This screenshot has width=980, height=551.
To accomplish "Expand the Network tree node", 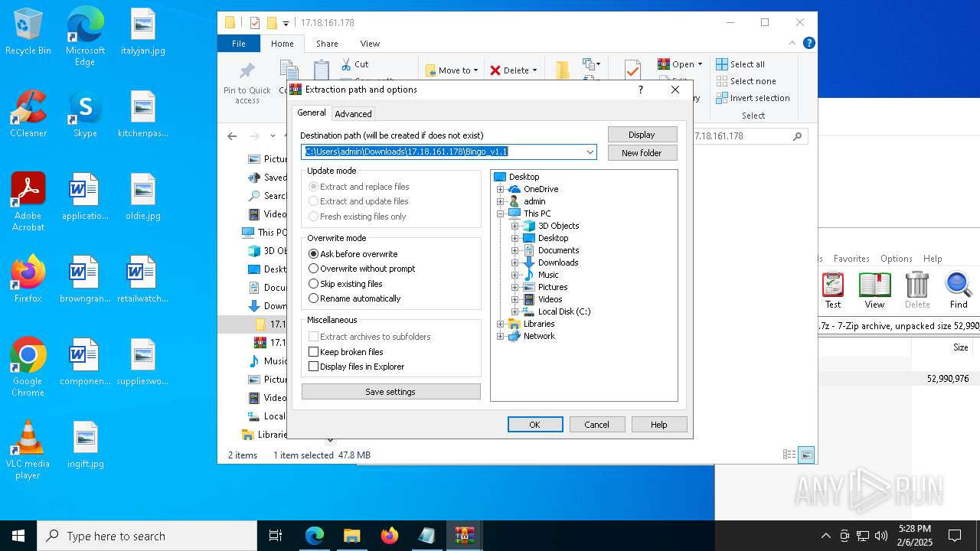I will pyautogui.click(x=501, y=336).
